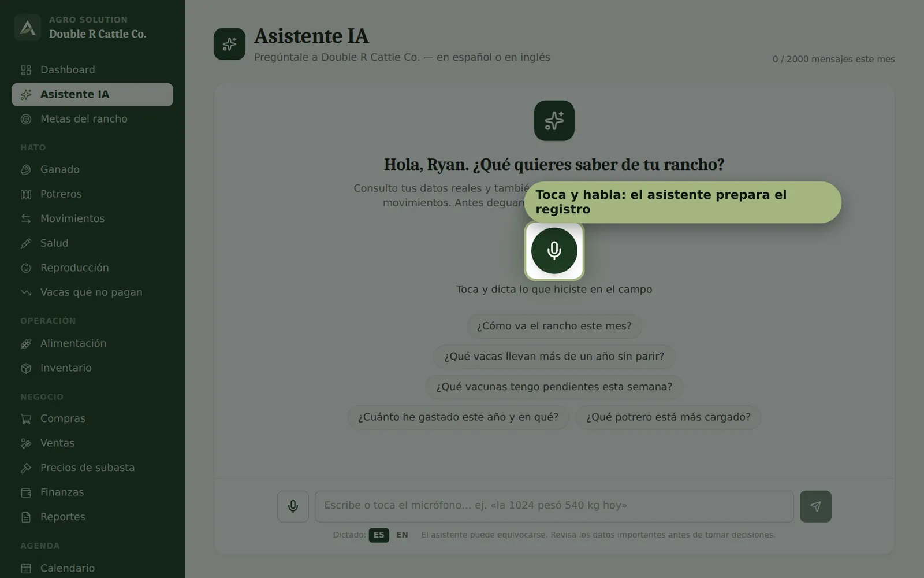The width and height of the screenshot is (924, 578).
Task: Click the Agro Solution logo icon
Action: [x=27, y=27]
